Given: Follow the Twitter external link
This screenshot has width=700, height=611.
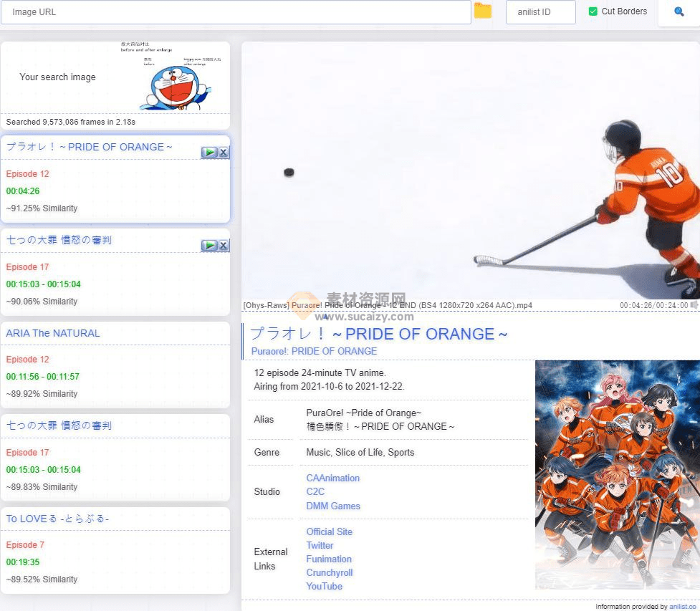Looking at the screenshot, I should click(x=320, y=545).
